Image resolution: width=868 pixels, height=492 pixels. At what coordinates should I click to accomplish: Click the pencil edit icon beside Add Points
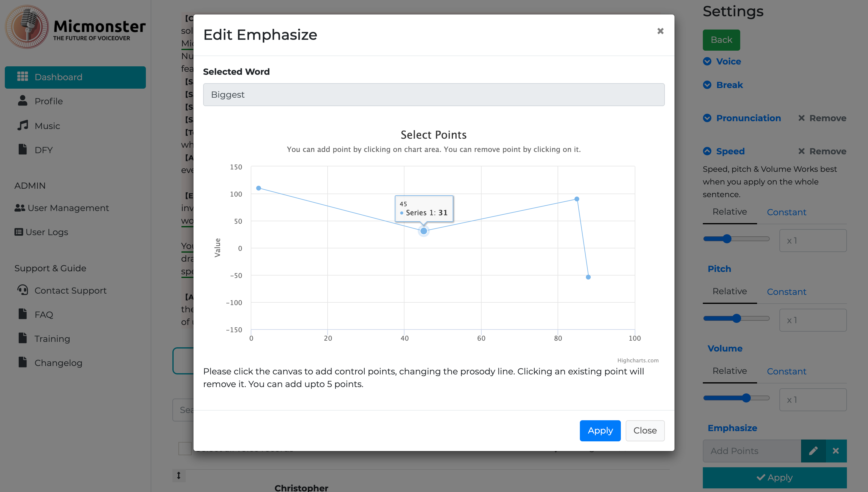tap(813, 450)
